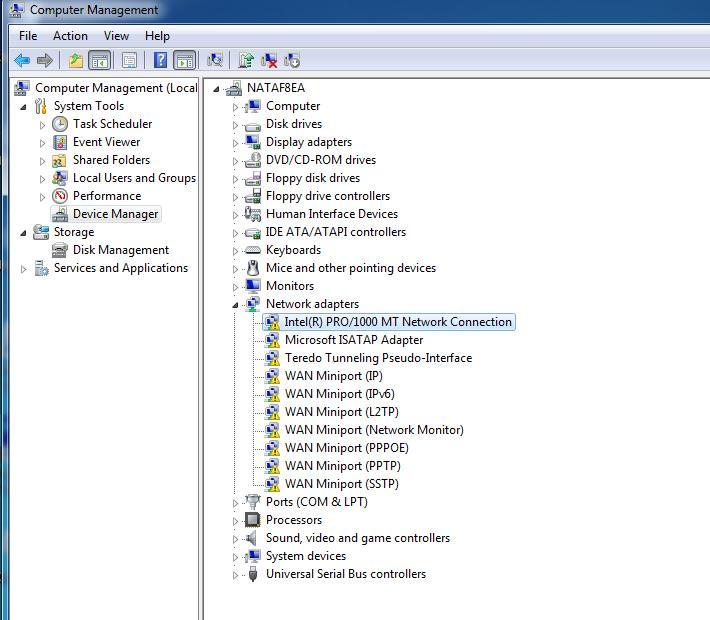Click the Task Scheduler clock icon
The image size is (710, 620).
[60, 124]
